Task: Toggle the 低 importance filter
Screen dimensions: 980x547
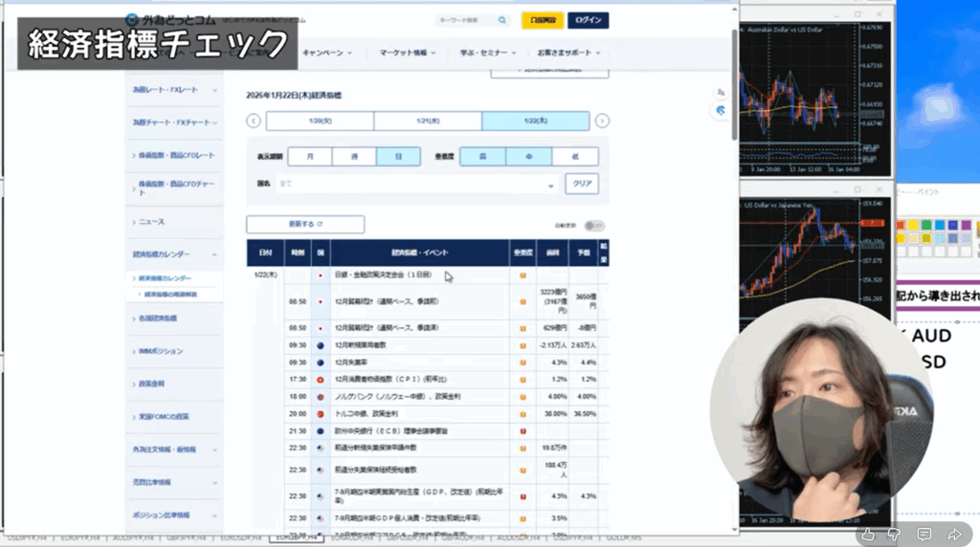Action: coord(575,157)
